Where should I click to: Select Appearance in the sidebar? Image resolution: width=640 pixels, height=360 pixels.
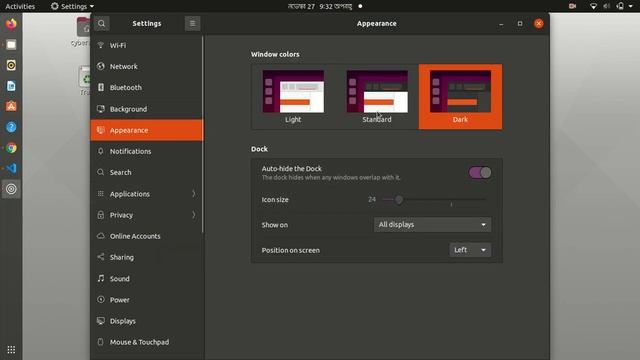(x=147, y=130)
